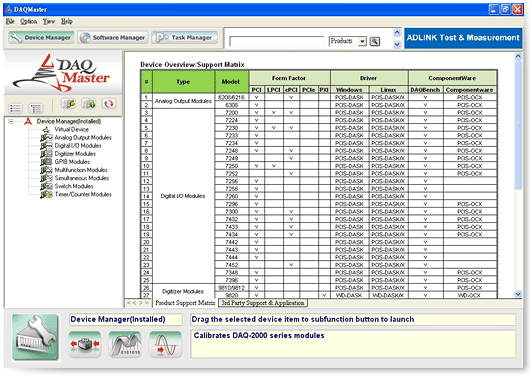Screen dimensions: 532x376
Task: Click the Form Factor column header
Action: click(x=289, y=78)
